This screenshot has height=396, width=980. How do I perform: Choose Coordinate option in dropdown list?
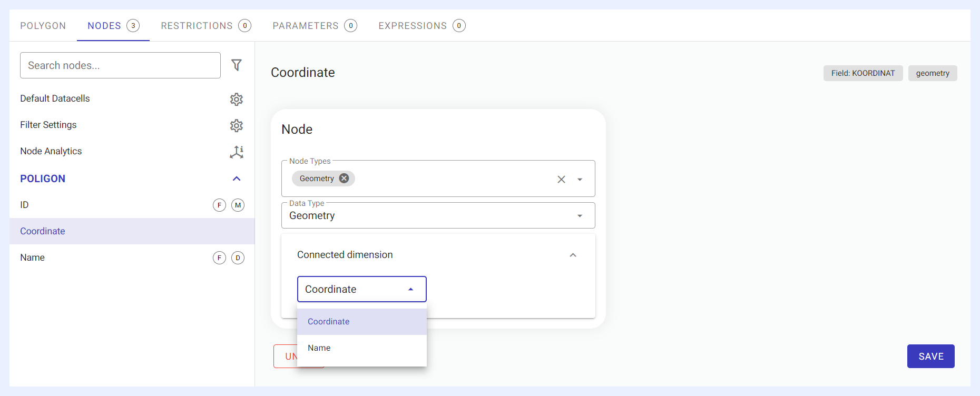(x=362, y=322)
